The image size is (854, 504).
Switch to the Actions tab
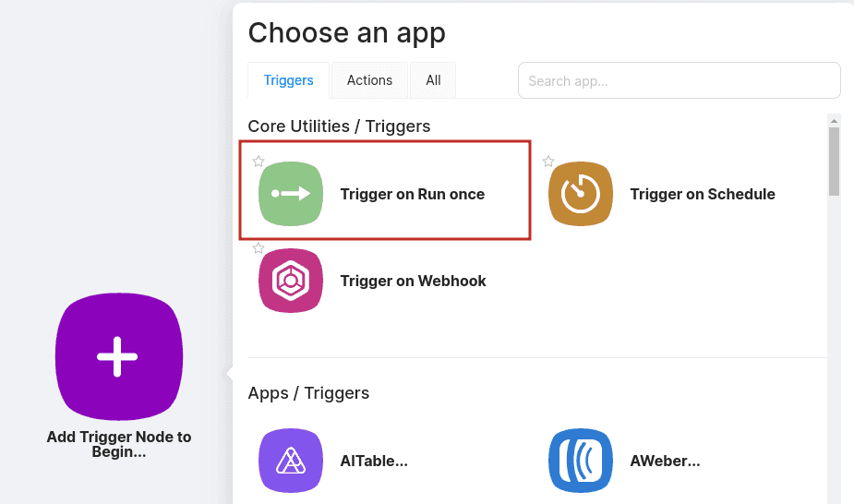click(x=369, y=80)
